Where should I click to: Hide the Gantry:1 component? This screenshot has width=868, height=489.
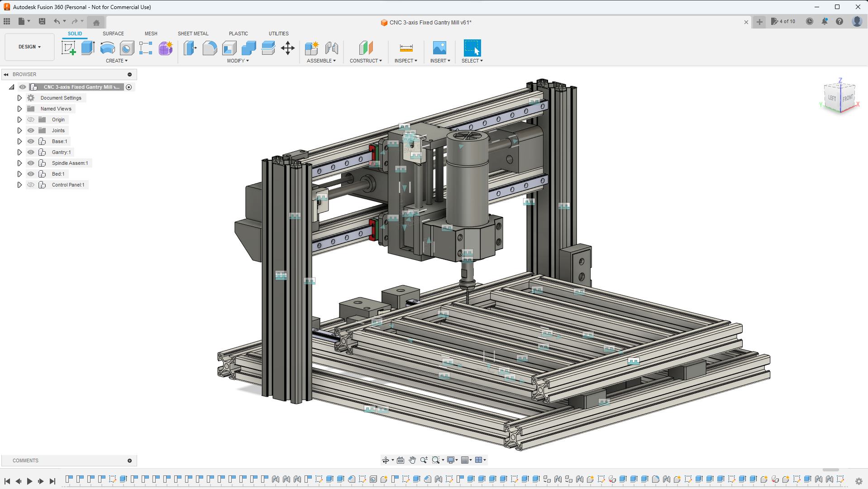tap(31, 152)
